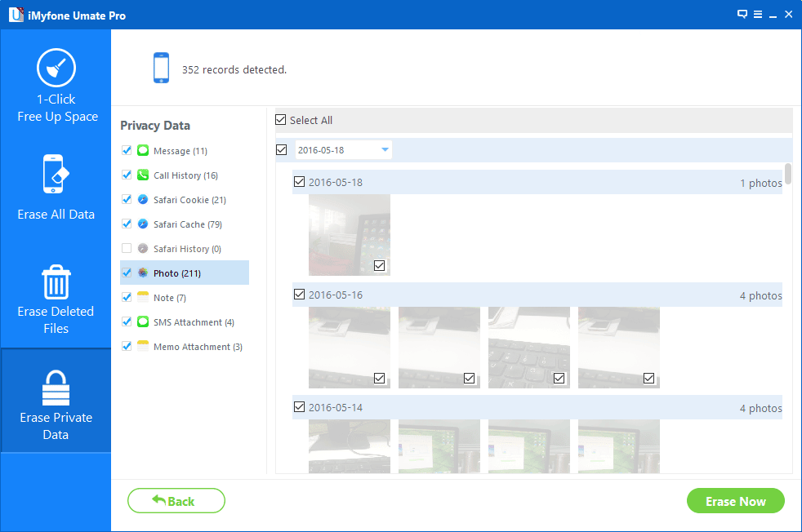
Task: Close the iMyfone Umate Pro window
Action: 789,15
